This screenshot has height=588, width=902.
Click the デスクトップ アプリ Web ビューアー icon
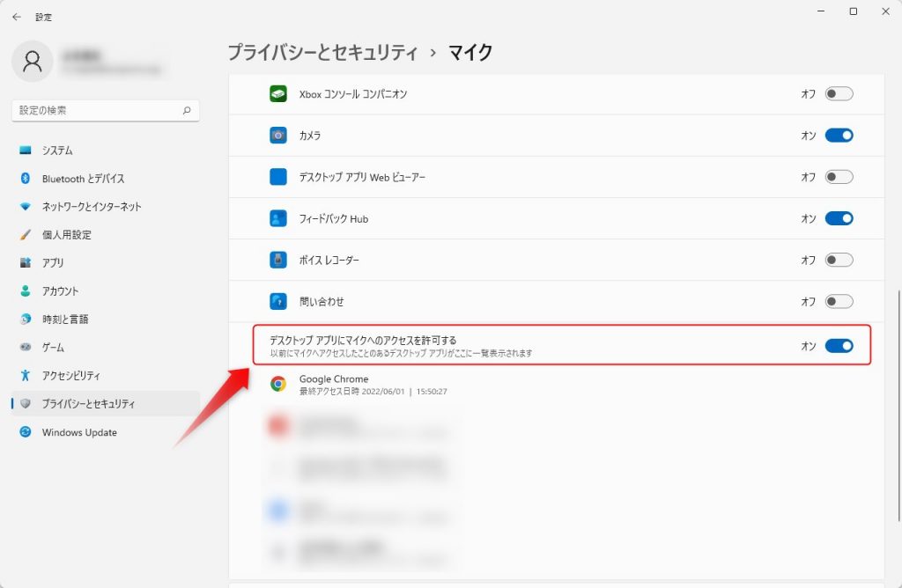[x=278, y=176]
